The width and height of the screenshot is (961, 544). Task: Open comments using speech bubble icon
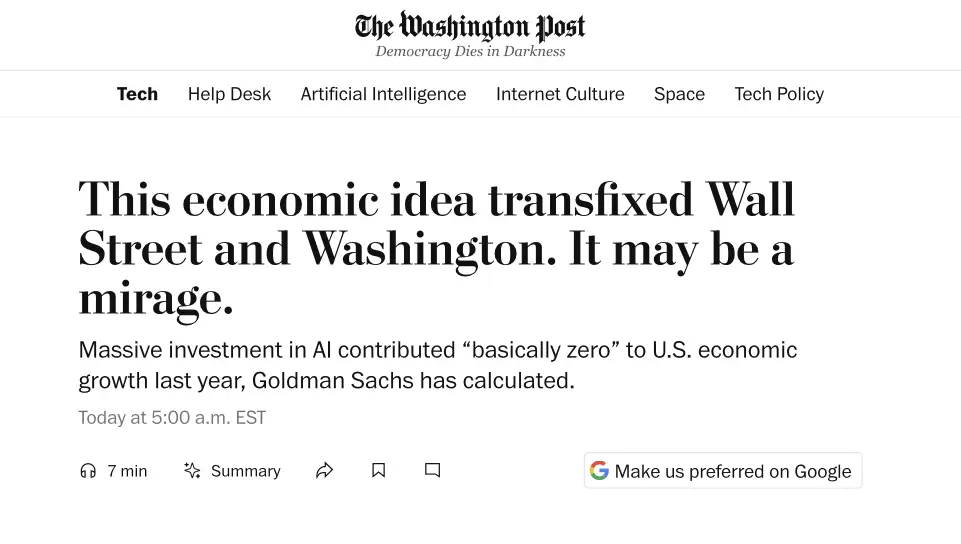[432, 470]
